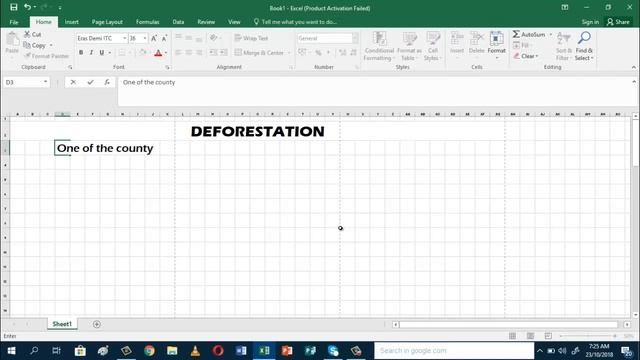Switch to Normal view in status bar
The height and width of the screenshot is (360, 640).
coord(512,336)
